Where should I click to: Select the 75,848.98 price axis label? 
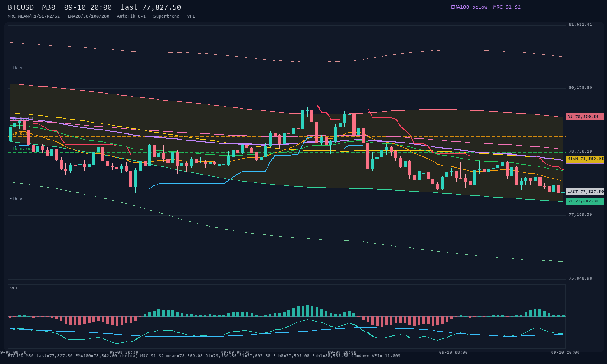point(580,279)
